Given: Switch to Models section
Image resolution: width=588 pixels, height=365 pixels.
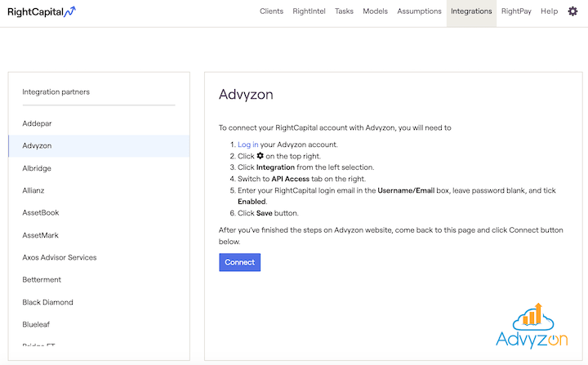Looking at the screenshot, I should [375, 11].
